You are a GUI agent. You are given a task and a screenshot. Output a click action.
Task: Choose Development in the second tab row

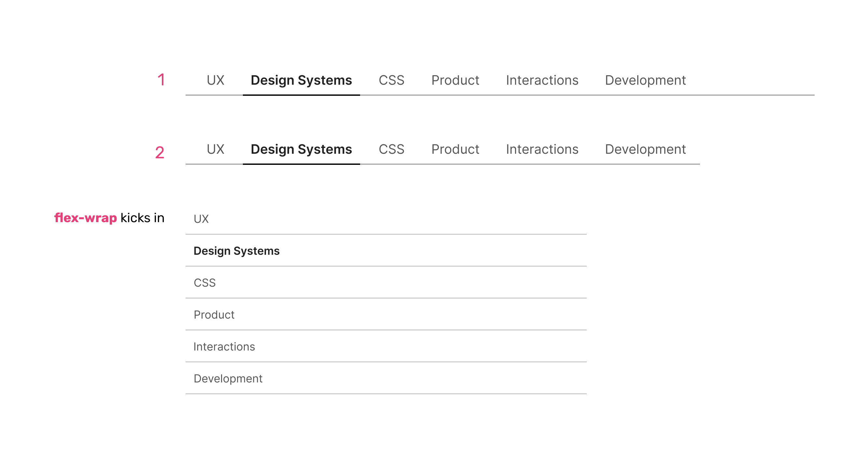point(645,149)
